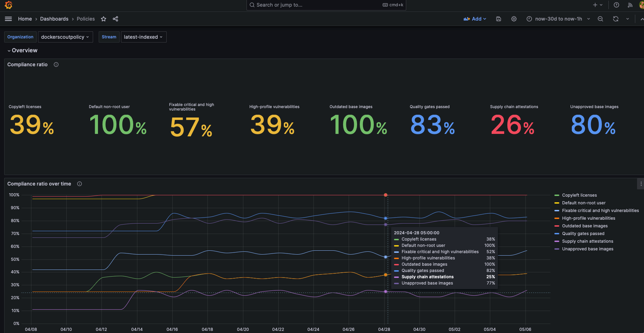Star the Policies dashboard
The width and height of the screenshot is (644, 333).
[104, 19]
